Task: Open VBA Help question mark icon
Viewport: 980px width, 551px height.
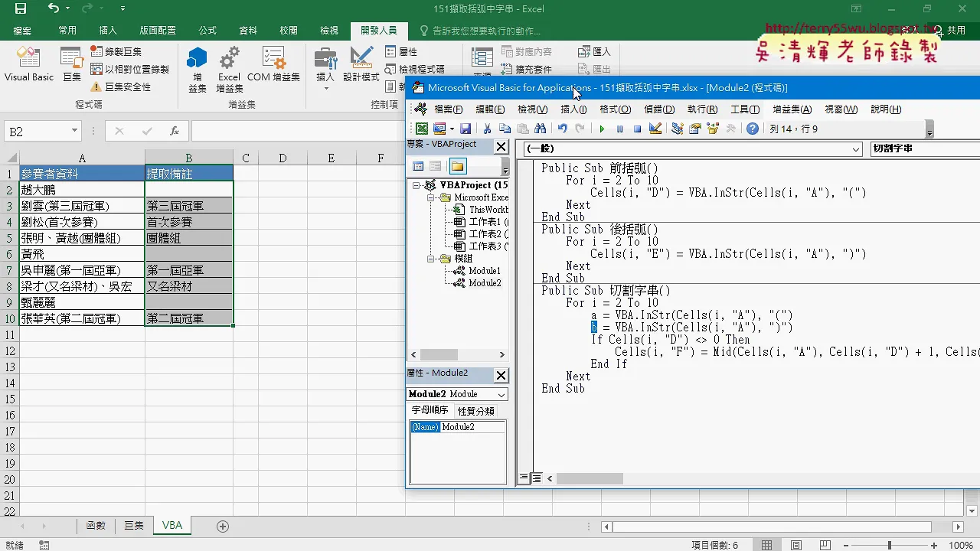Action: point(753,129)
